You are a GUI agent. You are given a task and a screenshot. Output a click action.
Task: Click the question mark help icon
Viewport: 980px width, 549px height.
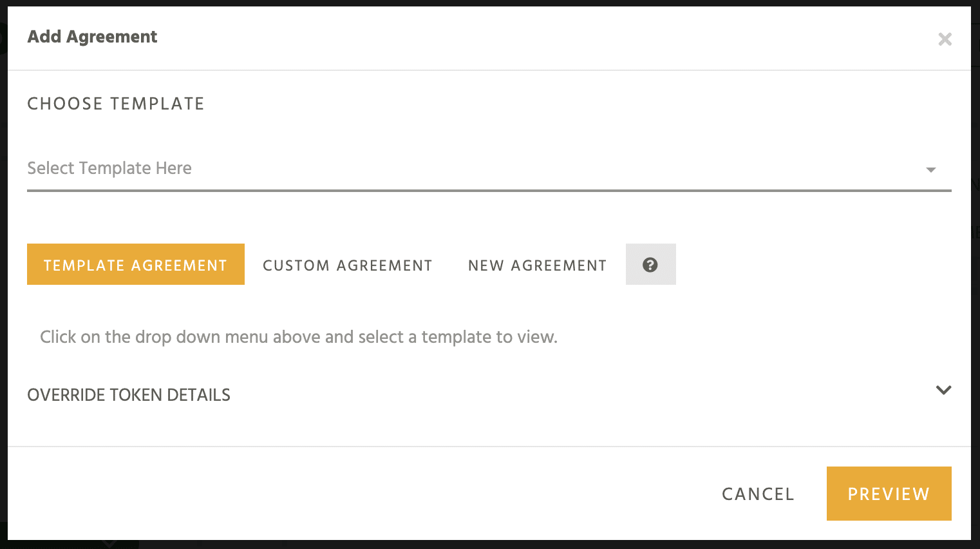pos(650,265)
